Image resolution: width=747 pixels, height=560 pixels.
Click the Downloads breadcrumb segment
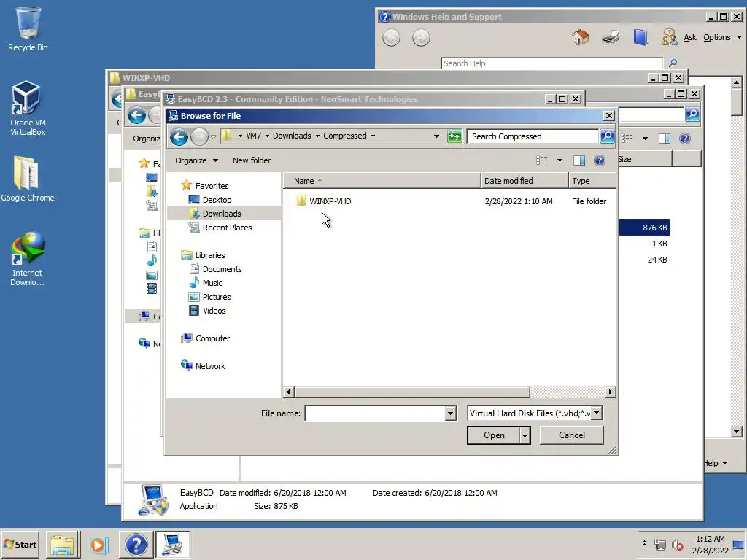point(292,136)
